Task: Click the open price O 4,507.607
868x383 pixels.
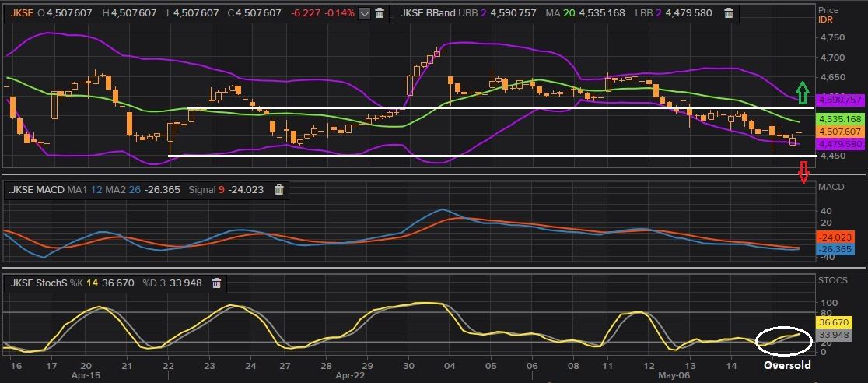Action: coord(66,13)
